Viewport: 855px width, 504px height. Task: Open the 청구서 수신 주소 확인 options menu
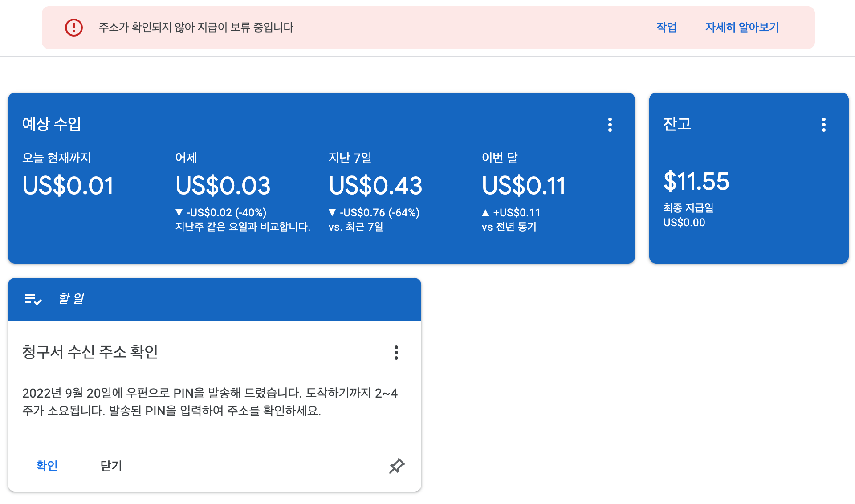click(396, 353)
